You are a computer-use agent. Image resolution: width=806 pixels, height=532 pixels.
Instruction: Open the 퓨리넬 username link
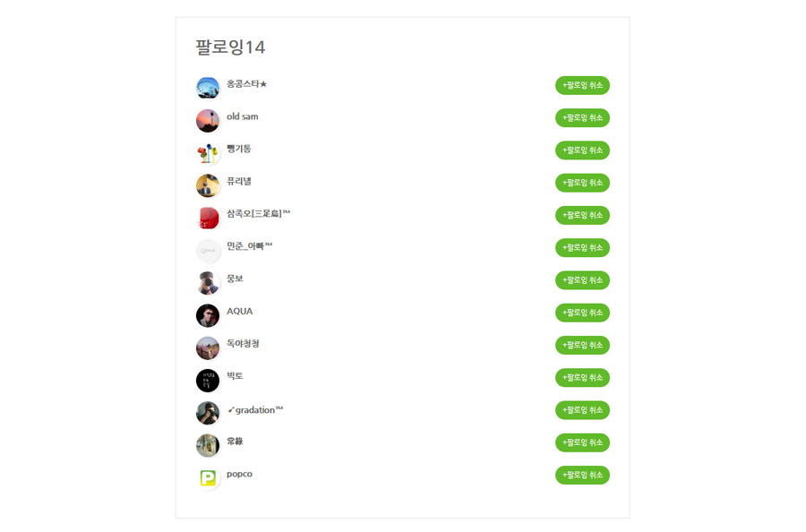[239, 181]
